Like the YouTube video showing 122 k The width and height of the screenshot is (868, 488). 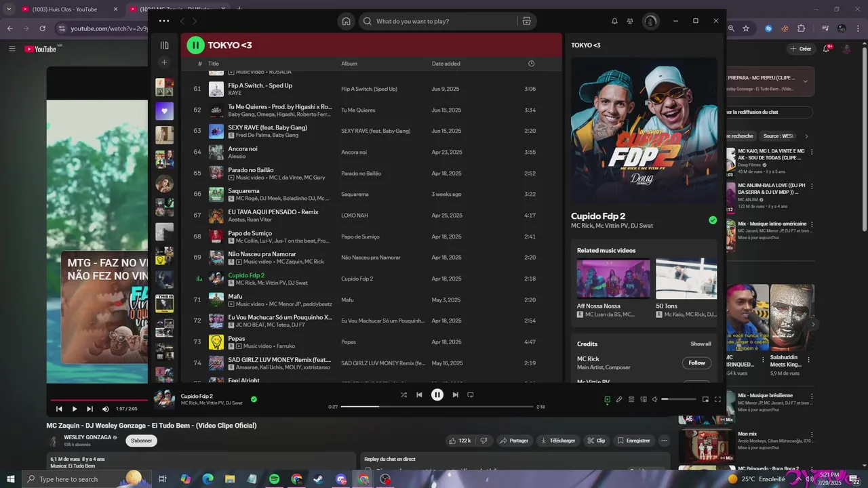pos(460,441)
